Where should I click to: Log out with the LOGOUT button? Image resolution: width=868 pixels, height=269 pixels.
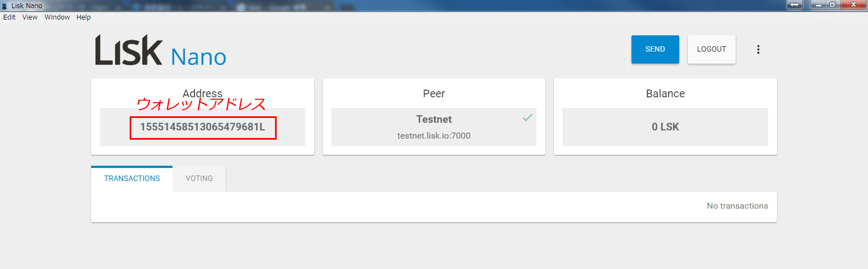pyautogui.click(x=711, y=49)
